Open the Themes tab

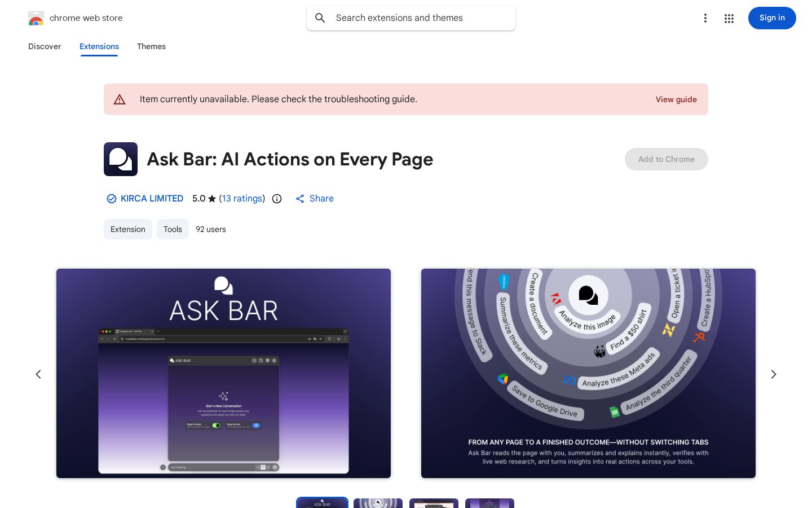(151, 46)
